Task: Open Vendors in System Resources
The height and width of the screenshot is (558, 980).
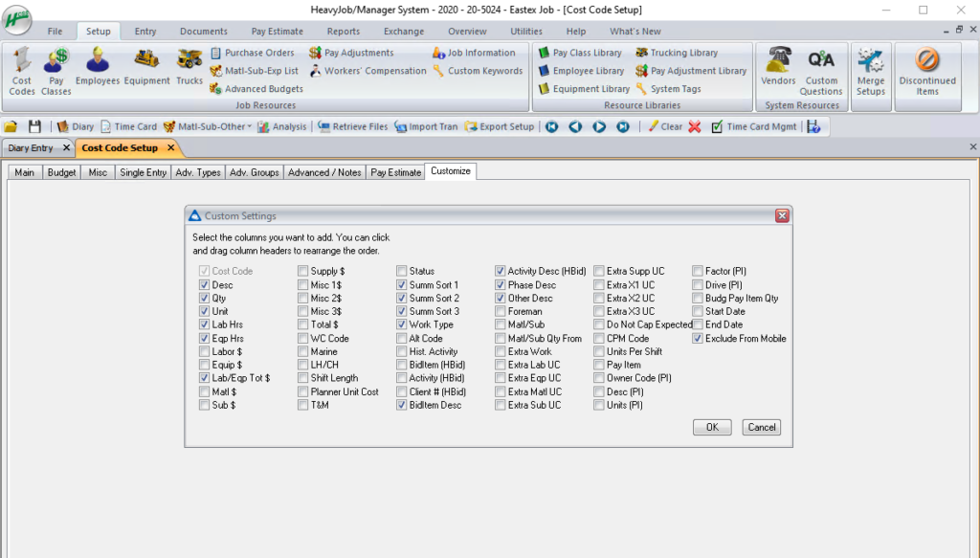Action: [778, 66]
